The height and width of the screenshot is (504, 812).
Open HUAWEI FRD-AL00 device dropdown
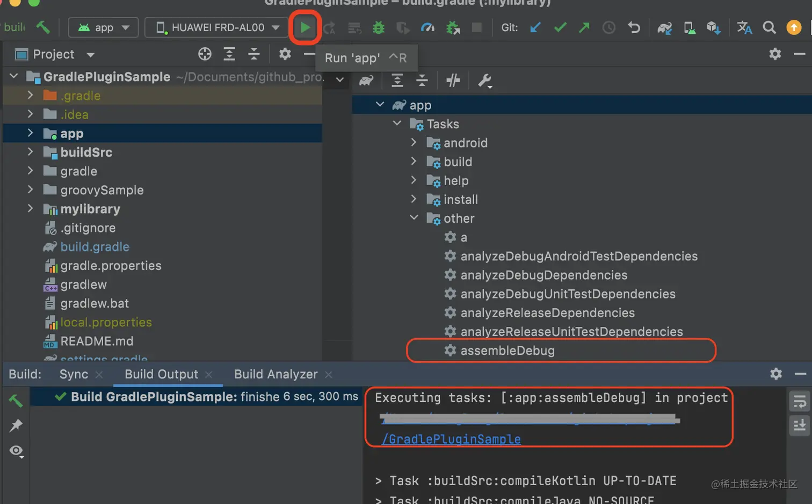click(218, 27)
